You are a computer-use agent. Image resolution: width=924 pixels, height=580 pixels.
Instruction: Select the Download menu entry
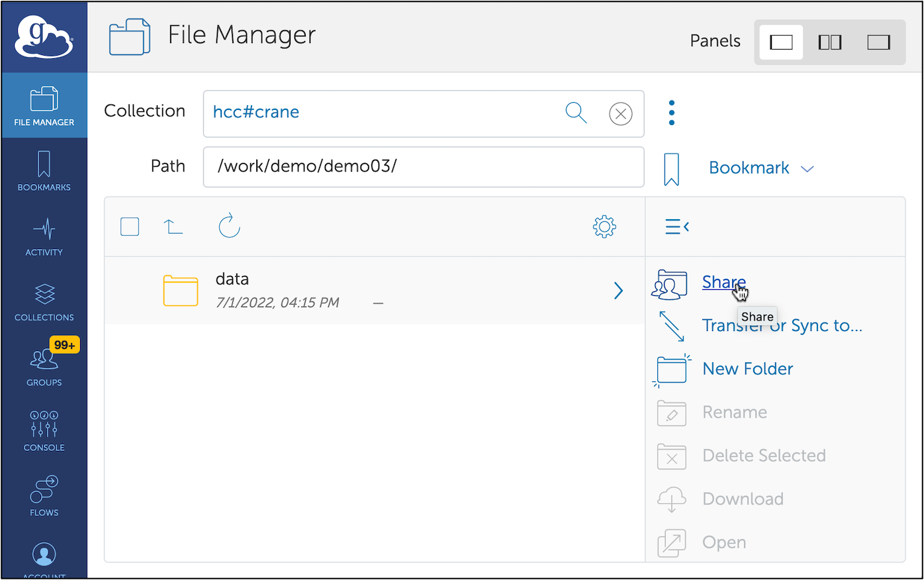point(743,499)
